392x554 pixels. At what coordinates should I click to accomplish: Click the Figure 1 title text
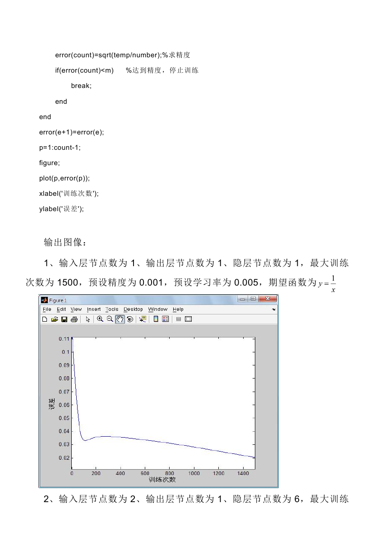point(58,300)
